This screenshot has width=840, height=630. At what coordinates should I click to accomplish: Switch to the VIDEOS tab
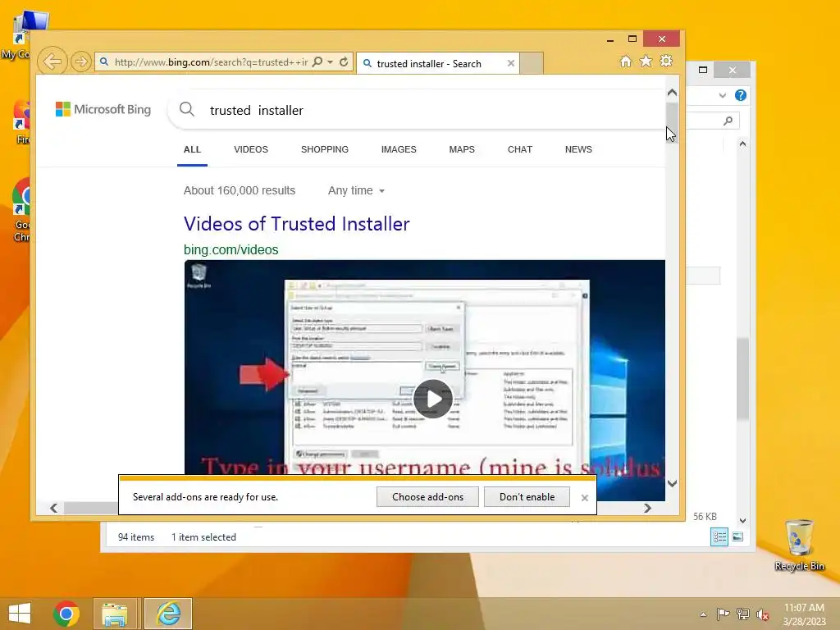pos(251,149)
